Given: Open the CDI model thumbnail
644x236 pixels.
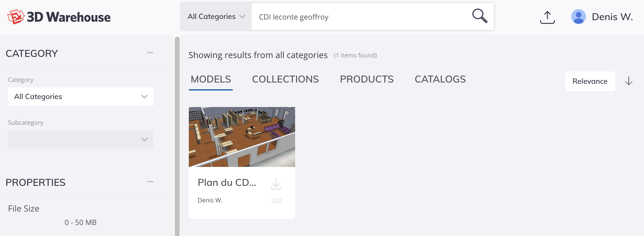Looking at the screenshot, I should point(242,137).
